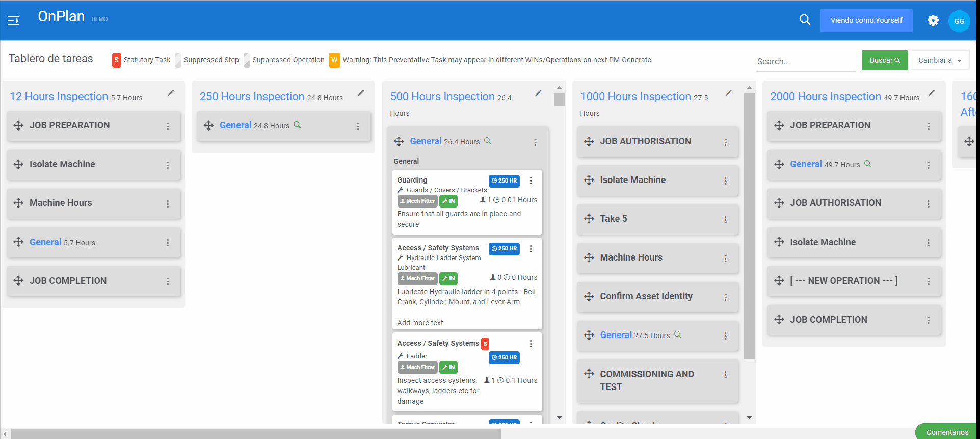The image size is (980, 439).
Task: Click magnifier icon beside General 49.7 Hours
Action: pos(867,164)
